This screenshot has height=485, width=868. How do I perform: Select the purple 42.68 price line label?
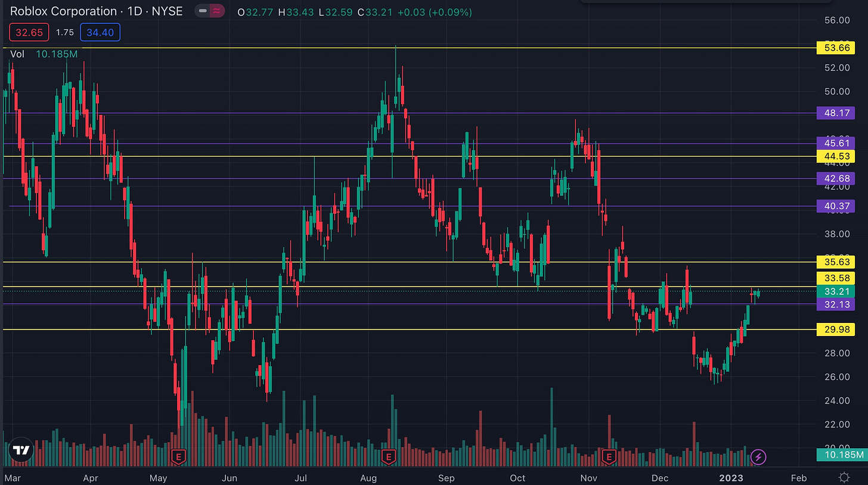835,179
